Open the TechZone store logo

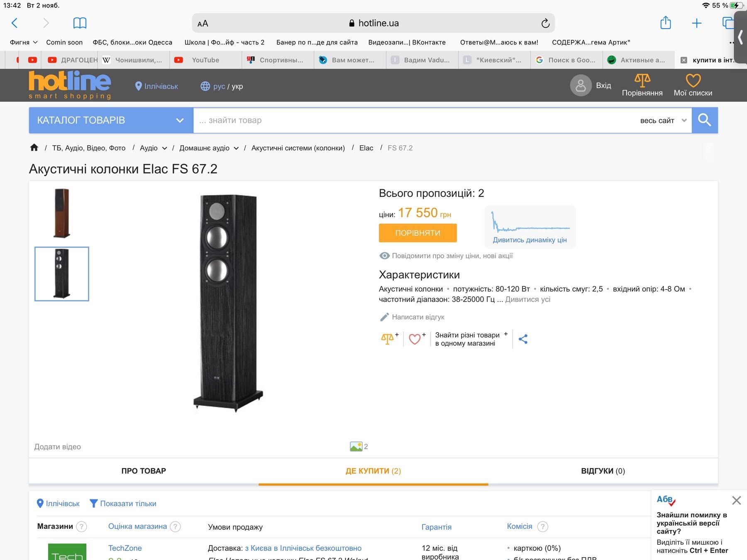click(x=67, y=552)
